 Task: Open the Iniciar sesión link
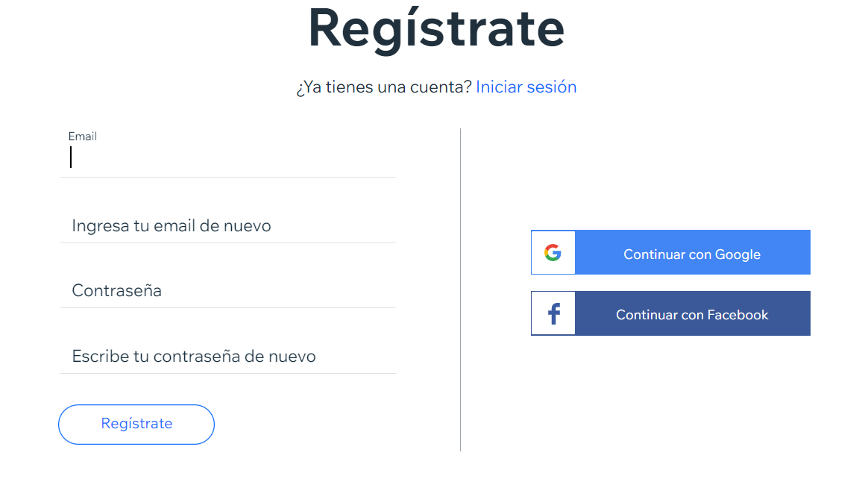[526, 87]
